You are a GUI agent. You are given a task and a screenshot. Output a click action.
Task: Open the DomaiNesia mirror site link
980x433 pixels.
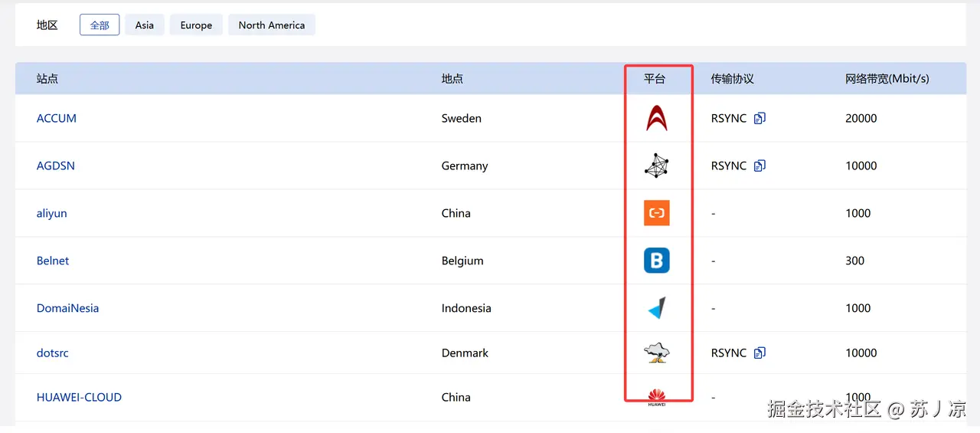tap(68, 308)
